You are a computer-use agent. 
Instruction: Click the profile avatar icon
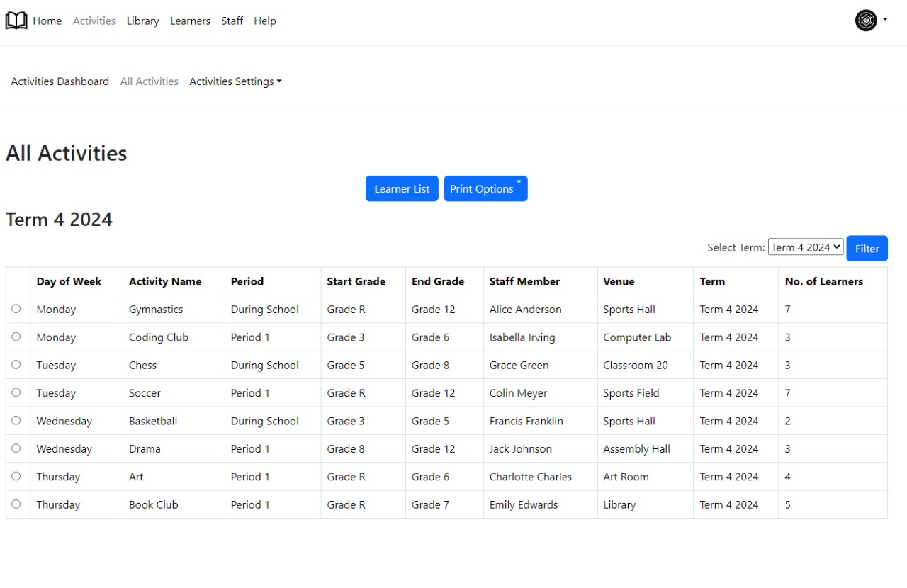click(x=865, y=21)
